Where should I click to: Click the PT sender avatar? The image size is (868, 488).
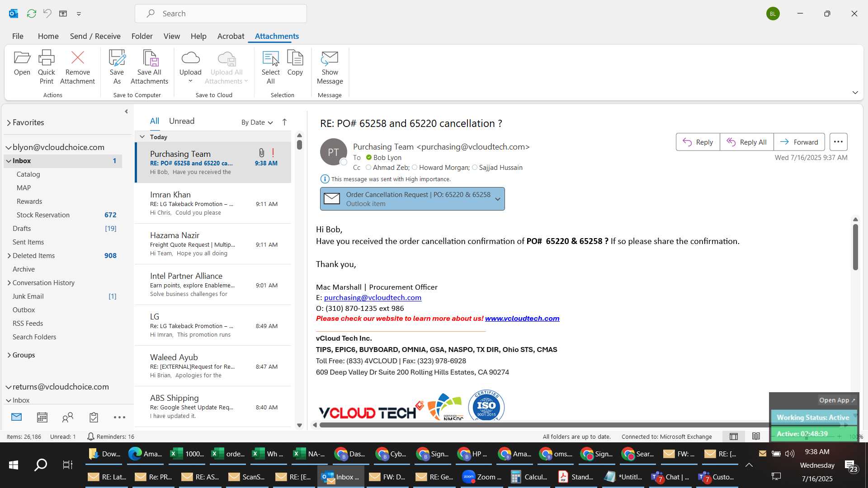pyautogui.click(x=333, y=152)
